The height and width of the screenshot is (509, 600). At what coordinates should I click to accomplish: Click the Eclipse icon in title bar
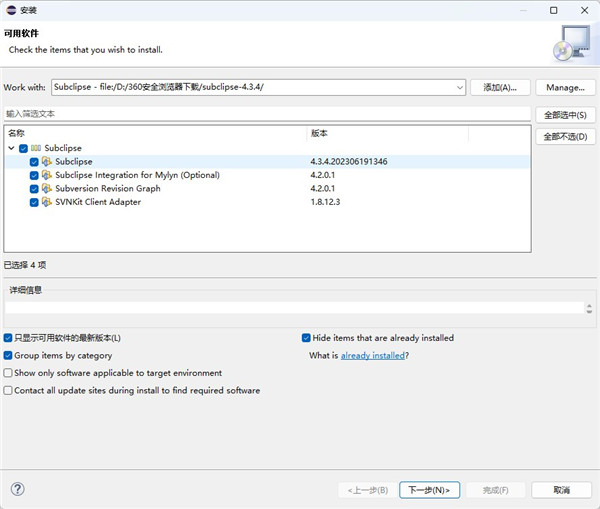pyautogui.click(x=11, y=10)
